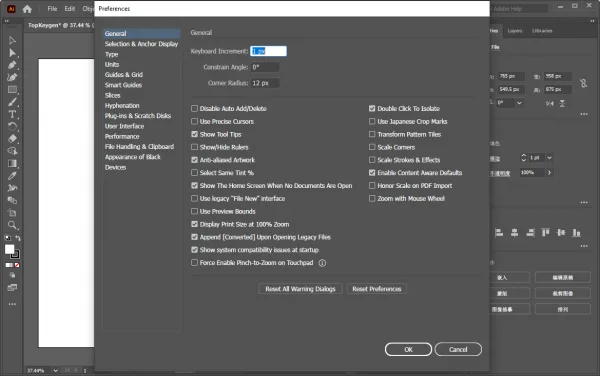
Task: Select the Paintbrush tool
Action: click(x=12, y=102)
